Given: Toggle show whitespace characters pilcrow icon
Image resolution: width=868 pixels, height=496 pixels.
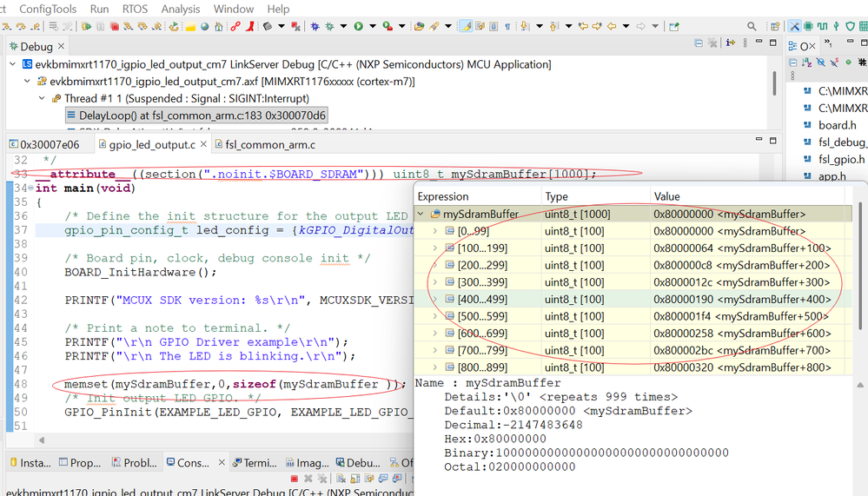Looking at the screenshot, I should [x=507, y=26].
